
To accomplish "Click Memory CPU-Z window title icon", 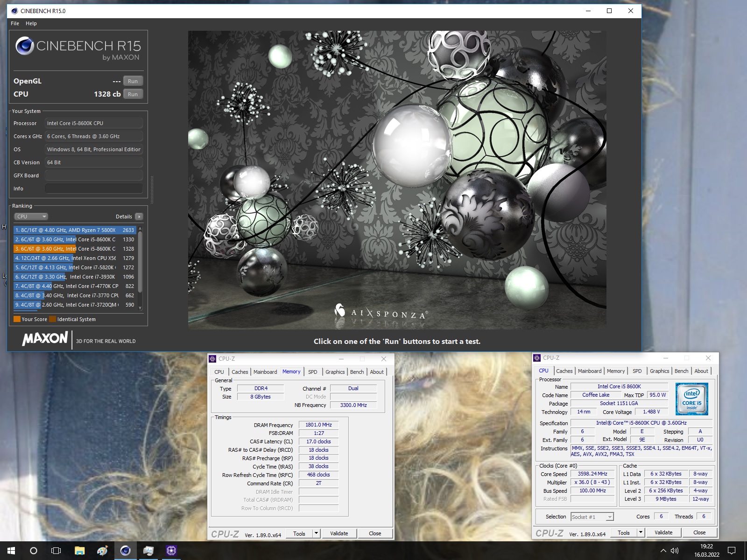I will (x=212, y=359).
